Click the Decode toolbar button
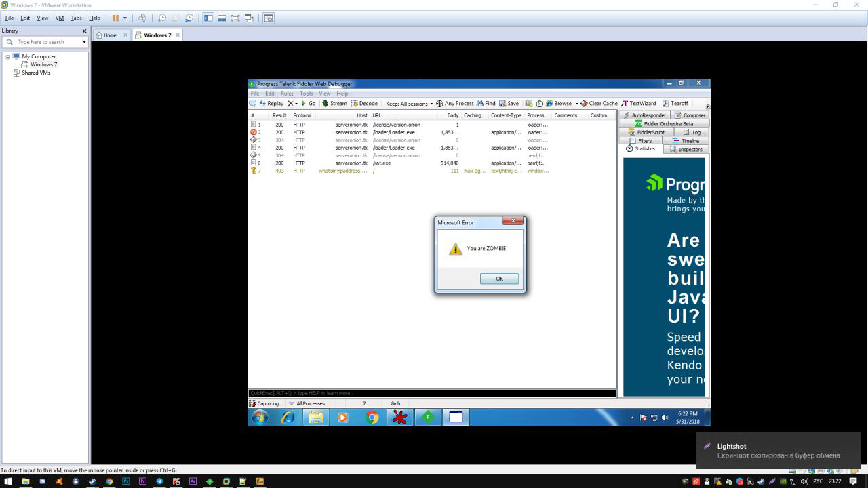Image resolution: width=868 pixels, height=488 pixels. coord(364,104)
